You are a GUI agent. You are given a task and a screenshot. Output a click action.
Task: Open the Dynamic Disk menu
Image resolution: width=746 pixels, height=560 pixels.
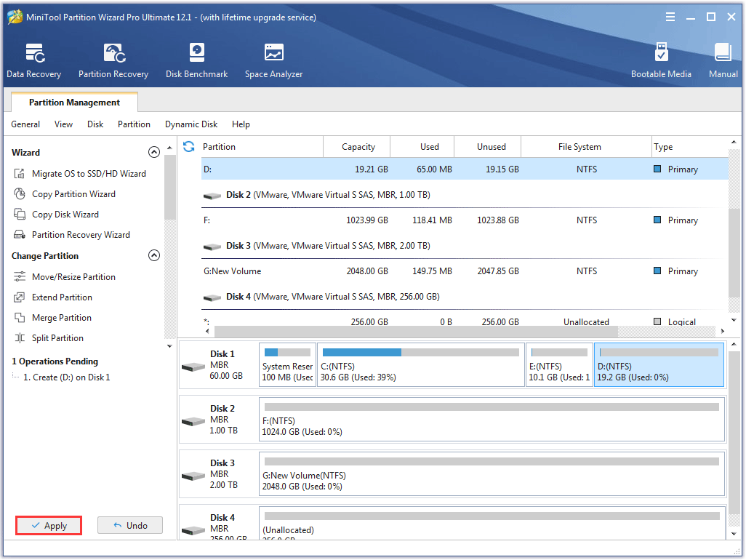point(191,124)
